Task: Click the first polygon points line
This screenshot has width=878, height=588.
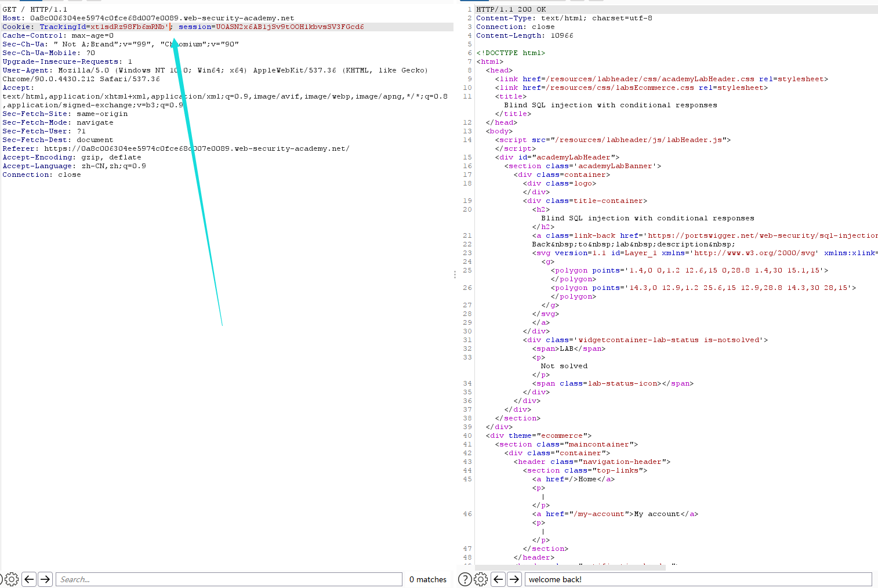Action: pos(690,270)
